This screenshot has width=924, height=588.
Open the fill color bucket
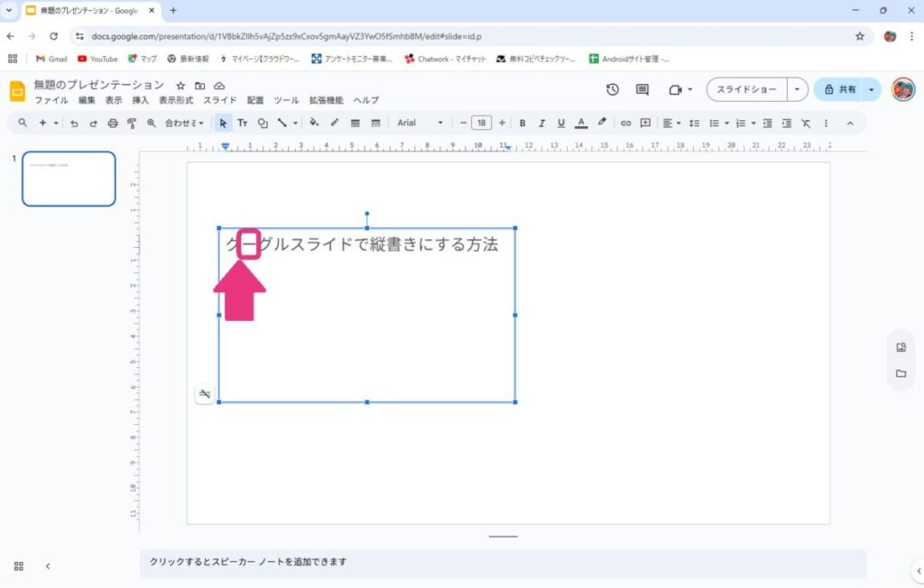point(314,123)
